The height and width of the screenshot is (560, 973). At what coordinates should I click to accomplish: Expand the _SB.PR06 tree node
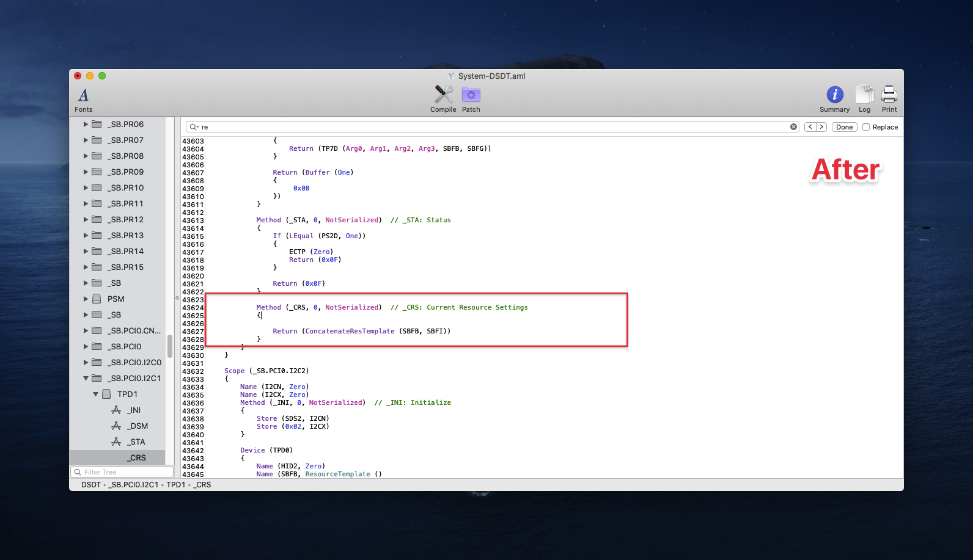[86, 124]
